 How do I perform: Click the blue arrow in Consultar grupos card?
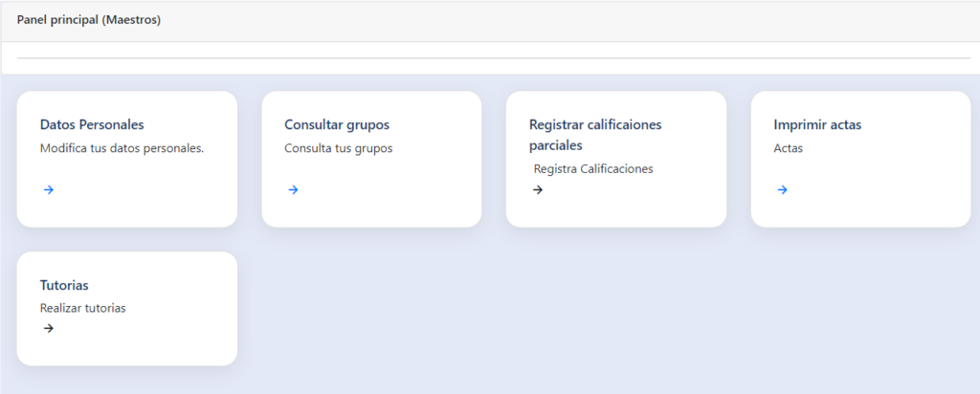(x=293, y=189)
